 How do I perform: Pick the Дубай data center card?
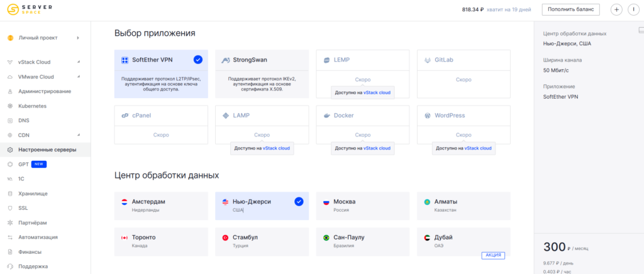(463, 241)
